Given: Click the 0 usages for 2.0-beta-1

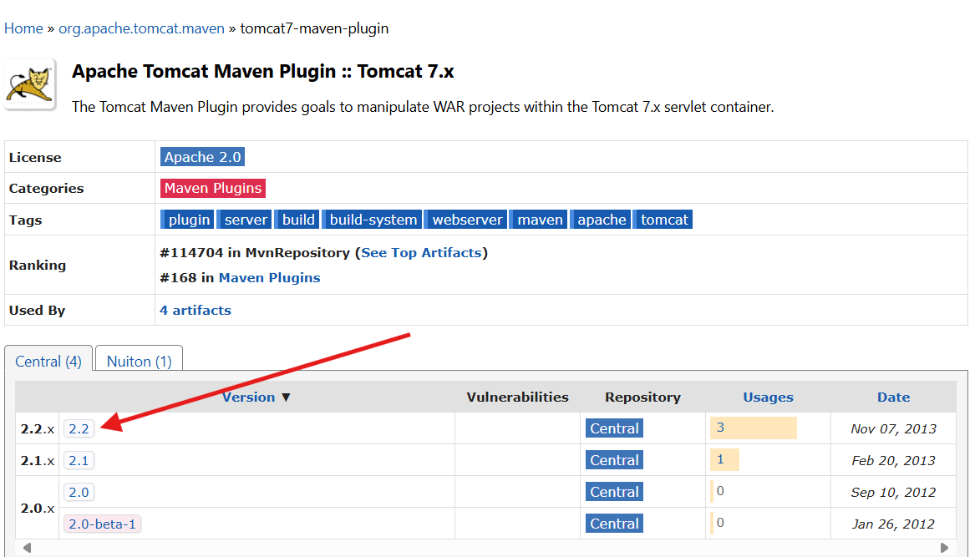Looking at the screenshot, I should coord(721,524).
